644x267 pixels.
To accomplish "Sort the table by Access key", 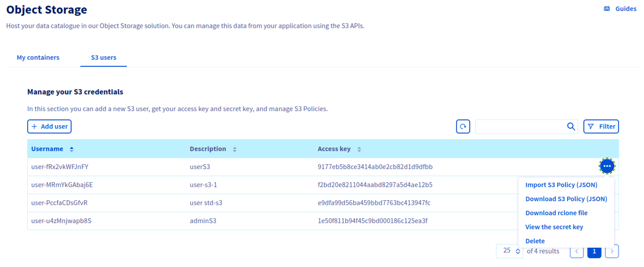I will coord(359,149).
